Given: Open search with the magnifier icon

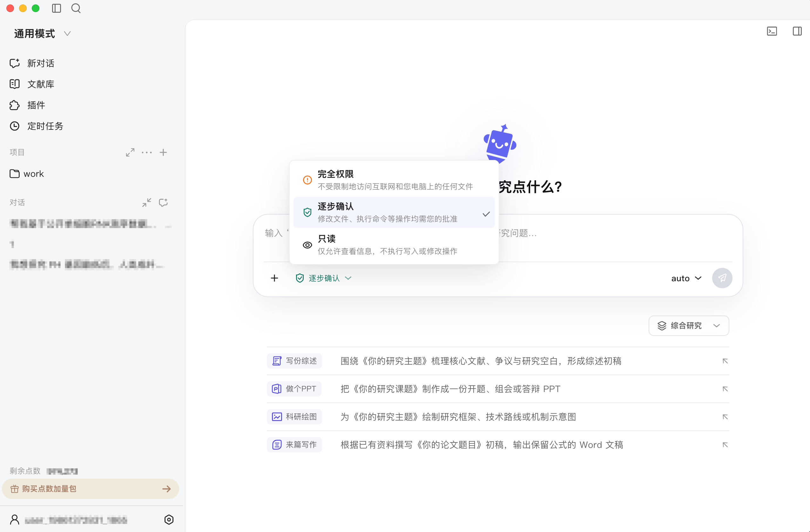Looking at the screenshot, I should [76, 8].
